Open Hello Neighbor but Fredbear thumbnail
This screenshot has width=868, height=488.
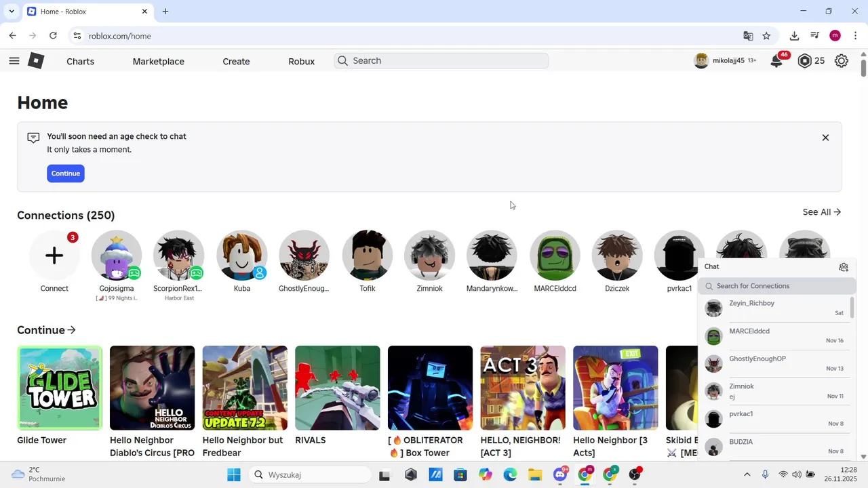click(x=245, y=388)
